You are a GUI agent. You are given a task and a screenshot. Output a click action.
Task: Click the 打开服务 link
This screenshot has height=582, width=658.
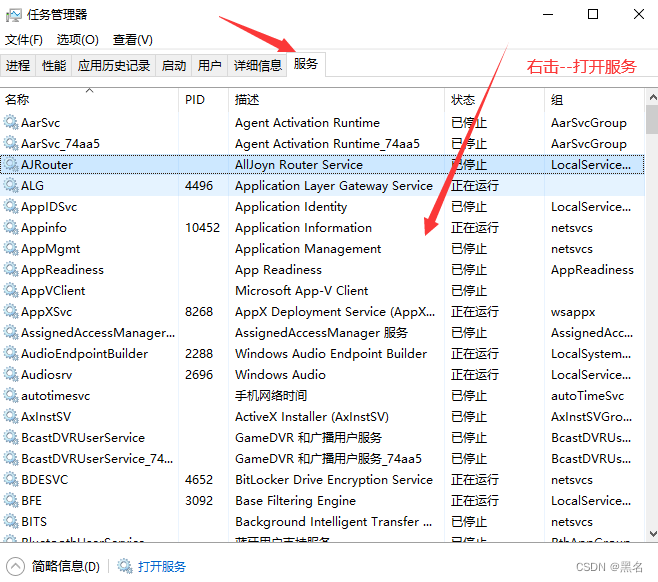click(x=162, y=566)
